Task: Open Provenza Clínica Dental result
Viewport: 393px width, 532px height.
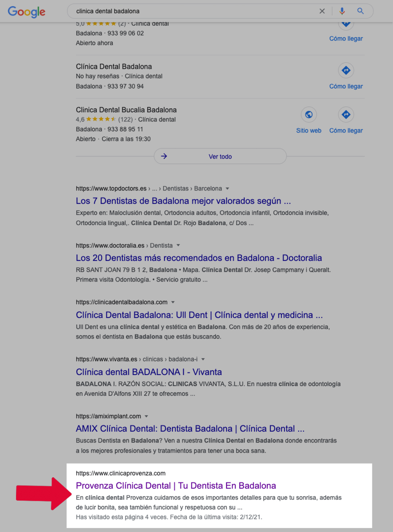Action: 176,486
